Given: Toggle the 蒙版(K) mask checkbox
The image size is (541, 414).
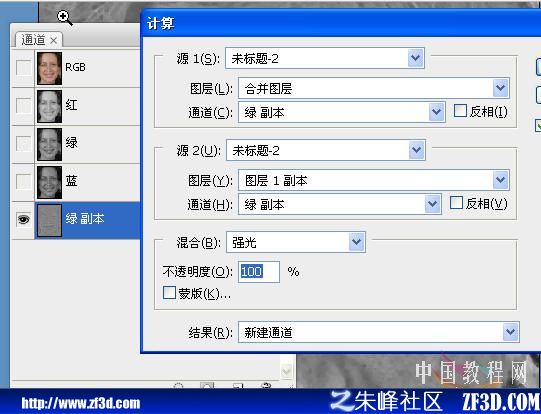Looking at the screenshot, I should pos(169,293).
